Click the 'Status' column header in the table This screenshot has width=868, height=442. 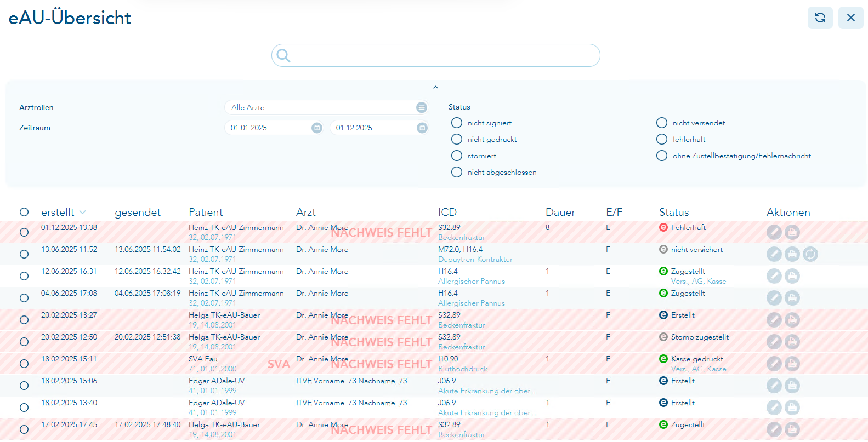(x=673, y=213)
